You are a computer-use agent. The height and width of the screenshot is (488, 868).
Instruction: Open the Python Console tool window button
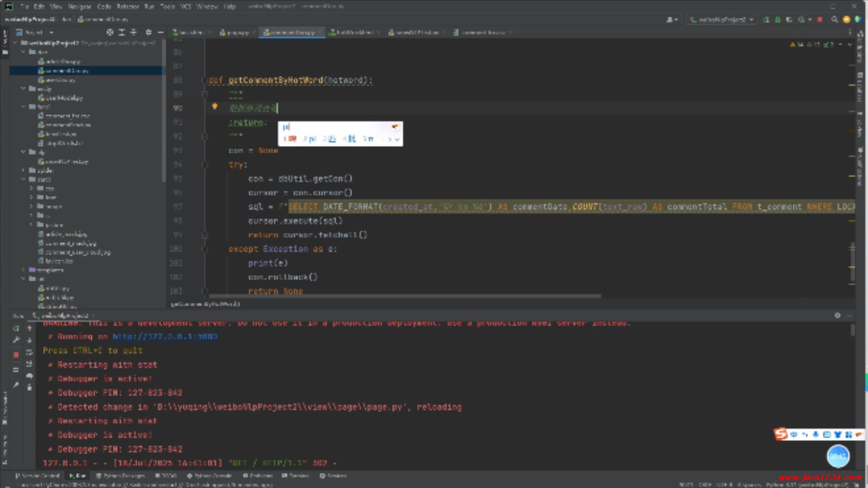click(209, 475)
